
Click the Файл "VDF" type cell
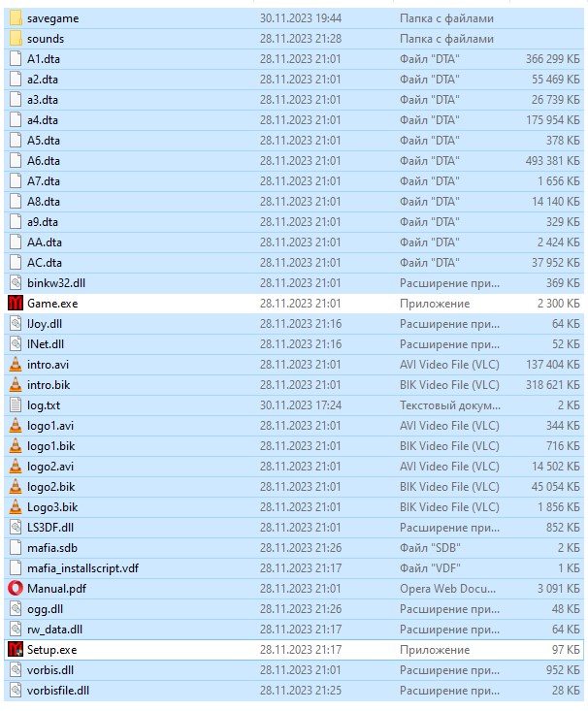[x=430, y=568]
